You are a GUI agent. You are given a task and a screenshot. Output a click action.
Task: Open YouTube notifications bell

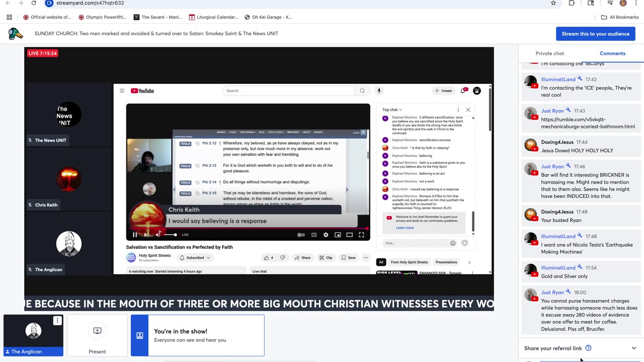click(x=463, y=90)
